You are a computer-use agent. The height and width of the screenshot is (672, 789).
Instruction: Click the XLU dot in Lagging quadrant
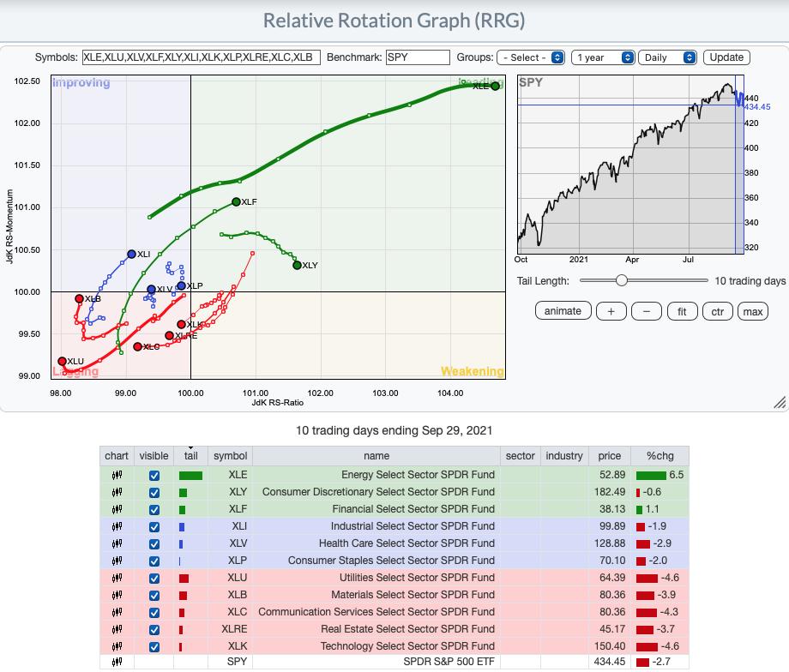pyautogui.click(x=63, y=361)
